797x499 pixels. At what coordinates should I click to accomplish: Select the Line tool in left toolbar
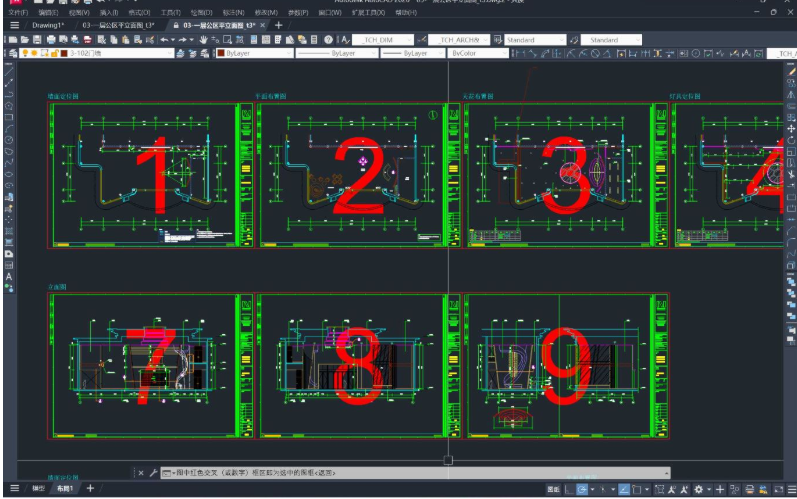(9, 71)
